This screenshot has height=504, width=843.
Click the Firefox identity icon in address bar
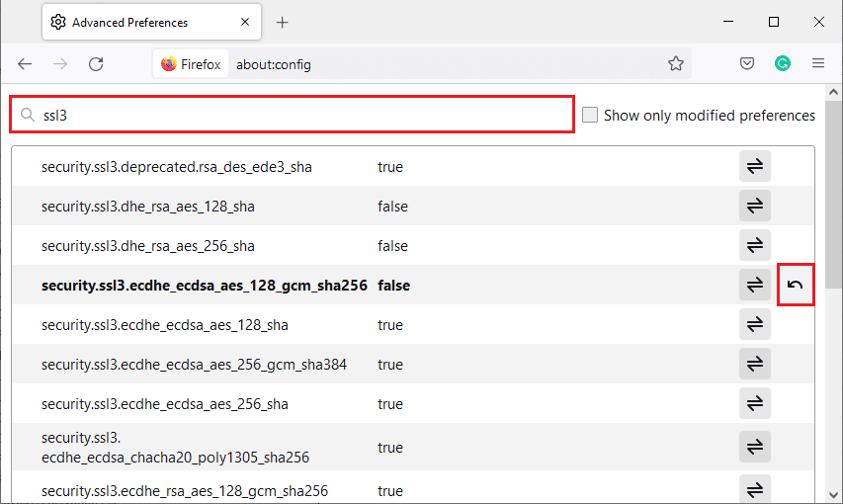click(x=191, y=64)
